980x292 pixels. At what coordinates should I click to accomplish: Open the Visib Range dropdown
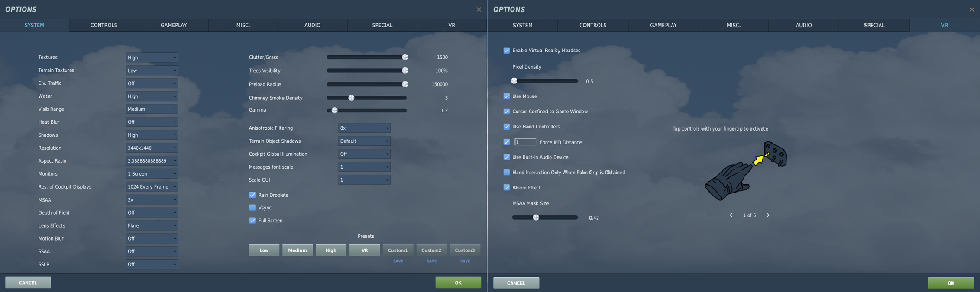pos(152,109)
